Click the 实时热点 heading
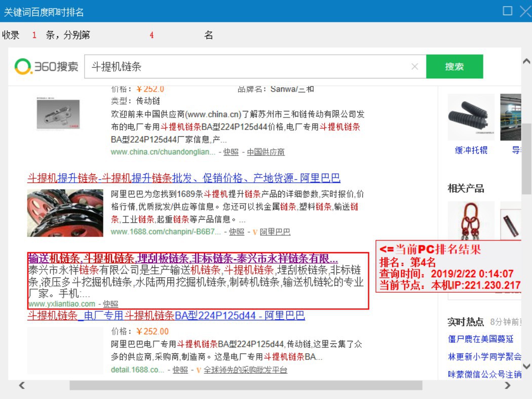The image size is (532, 399). (466, 322)
